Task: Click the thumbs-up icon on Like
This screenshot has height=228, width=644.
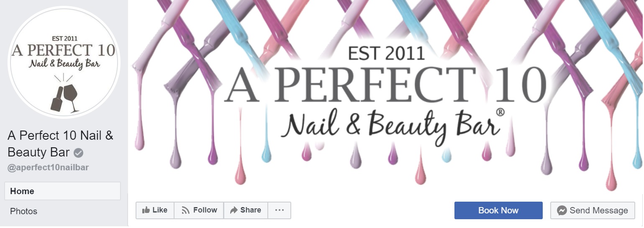Action: (146, 210)
